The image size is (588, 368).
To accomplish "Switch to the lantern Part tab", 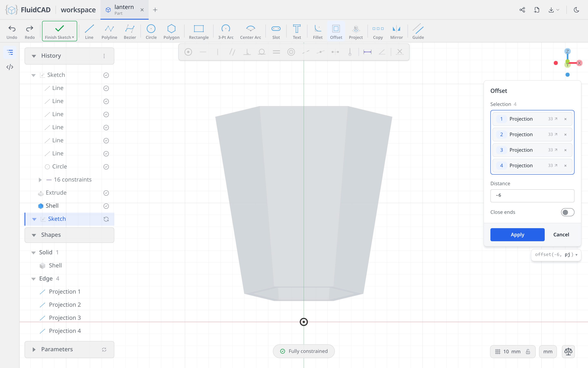I will (124, 10).
